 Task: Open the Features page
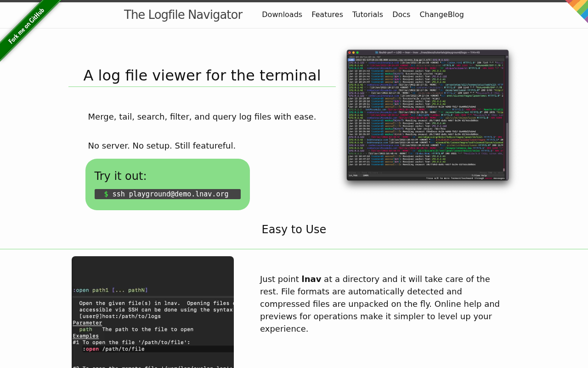tap(327, 14)
